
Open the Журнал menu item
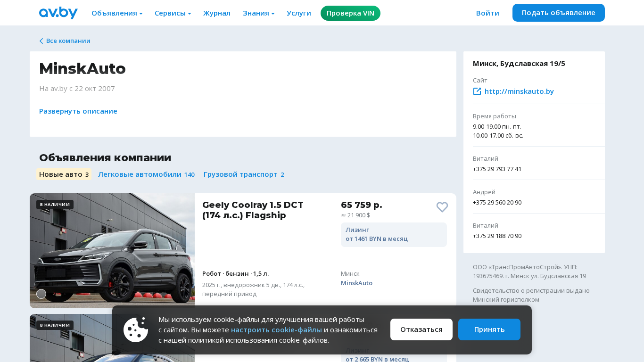217,13
